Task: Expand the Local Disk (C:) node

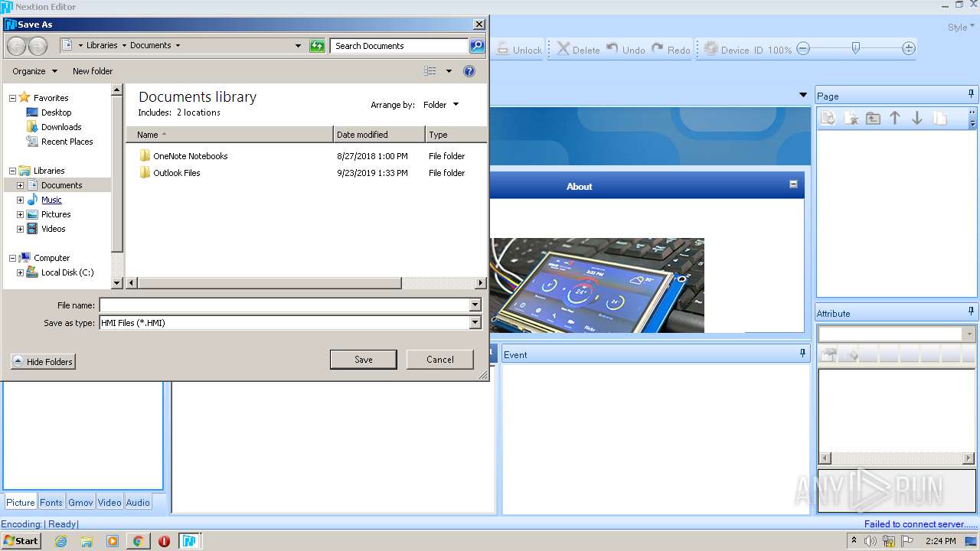Action: pyautogui.click(x=20, y=272)
